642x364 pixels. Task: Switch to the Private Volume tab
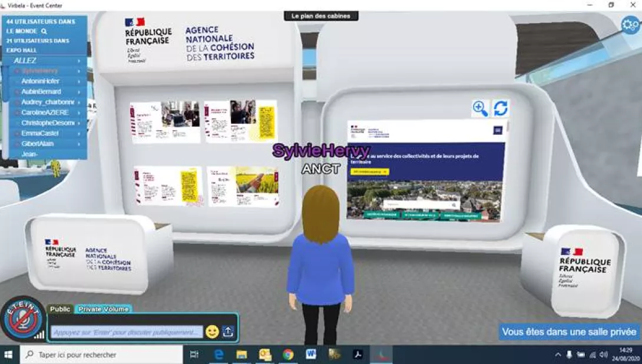point(104,309)
